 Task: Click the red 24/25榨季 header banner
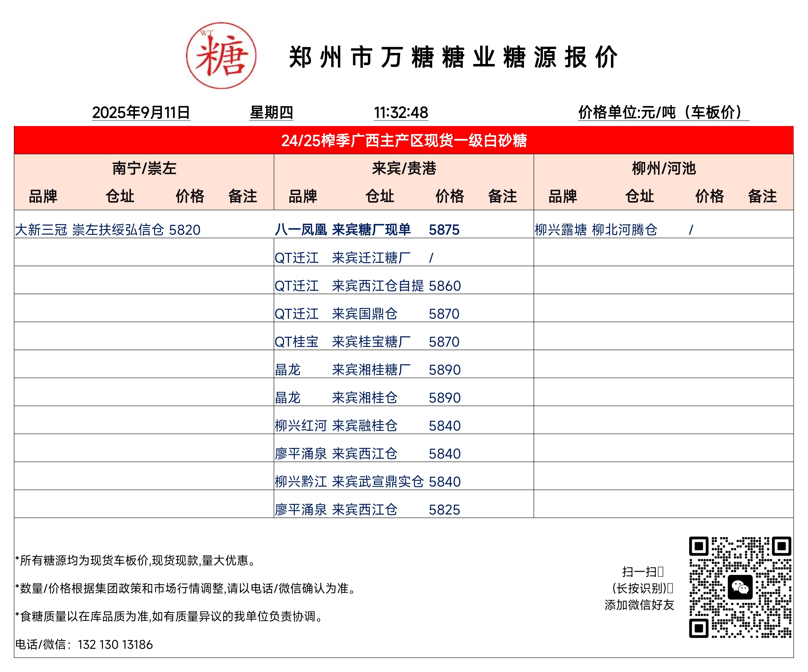[404, 140]
